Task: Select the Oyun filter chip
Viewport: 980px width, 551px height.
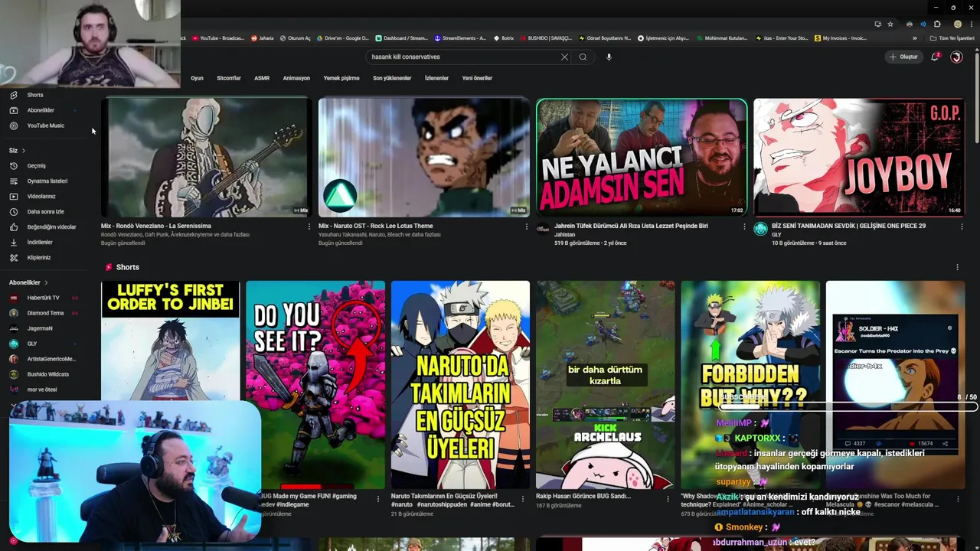Action: click(x=197, y=78)
